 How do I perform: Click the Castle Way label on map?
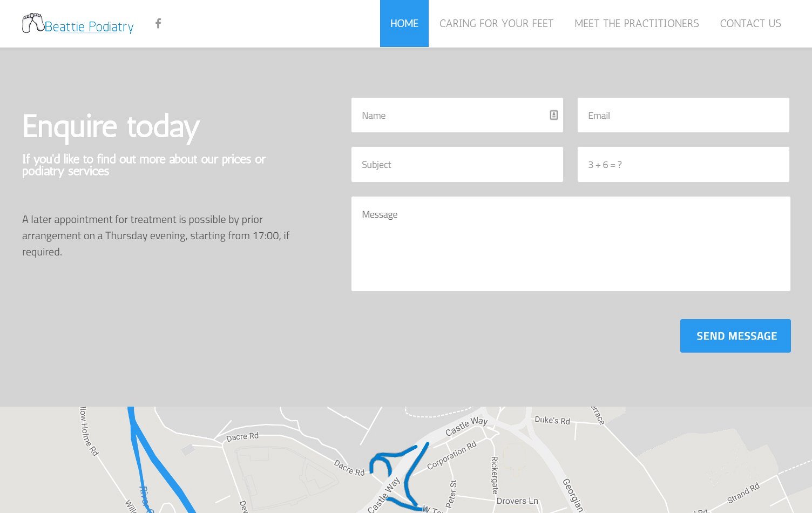[x=466, y=426]
